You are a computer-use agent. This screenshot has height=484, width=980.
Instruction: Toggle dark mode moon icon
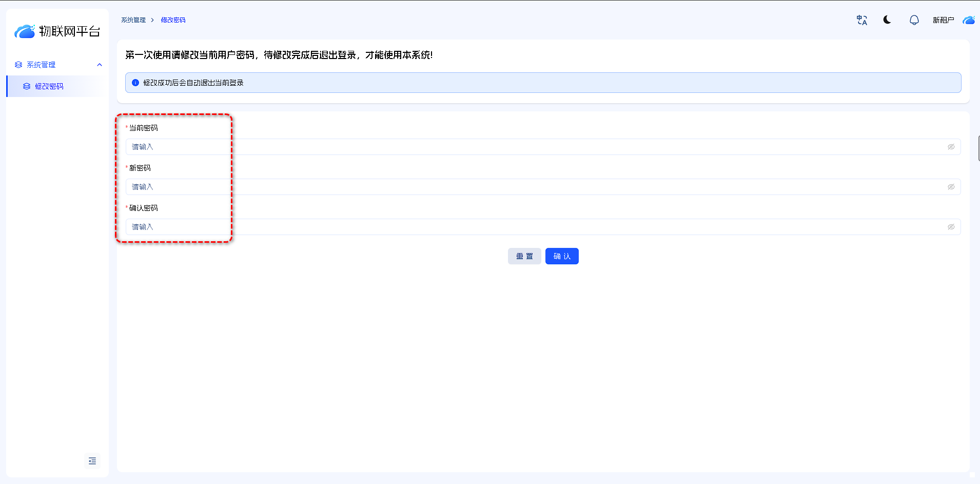click(x=887, y=20)
